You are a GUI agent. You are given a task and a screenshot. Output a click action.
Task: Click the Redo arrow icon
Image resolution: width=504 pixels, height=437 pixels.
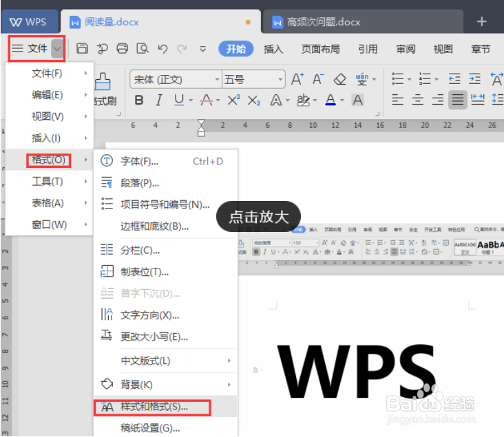(x=182, y=49)
